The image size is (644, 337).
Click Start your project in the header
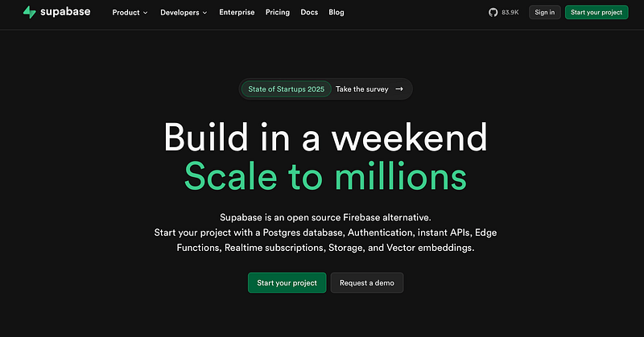[x=597, y=12]
